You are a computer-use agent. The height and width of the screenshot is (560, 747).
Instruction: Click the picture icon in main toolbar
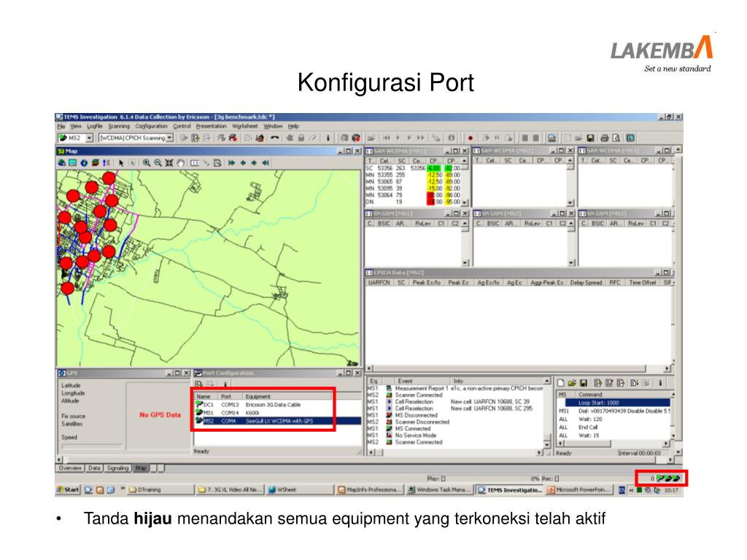click(x=551, y=138)
